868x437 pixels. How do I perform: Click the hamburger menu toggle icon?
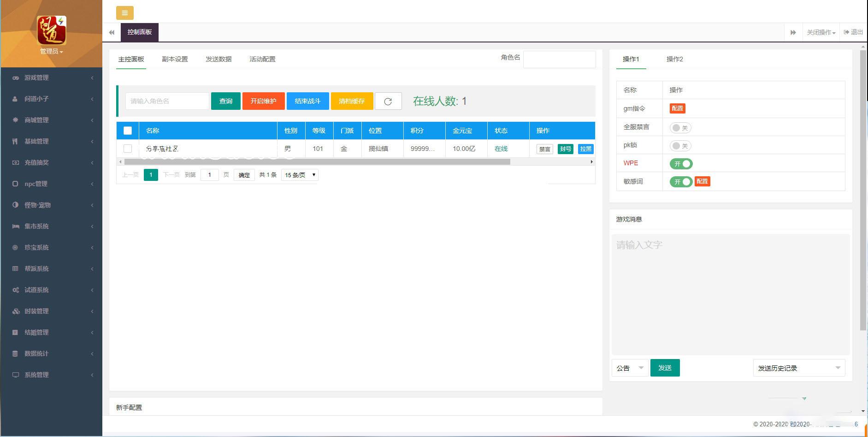[125, 13]
